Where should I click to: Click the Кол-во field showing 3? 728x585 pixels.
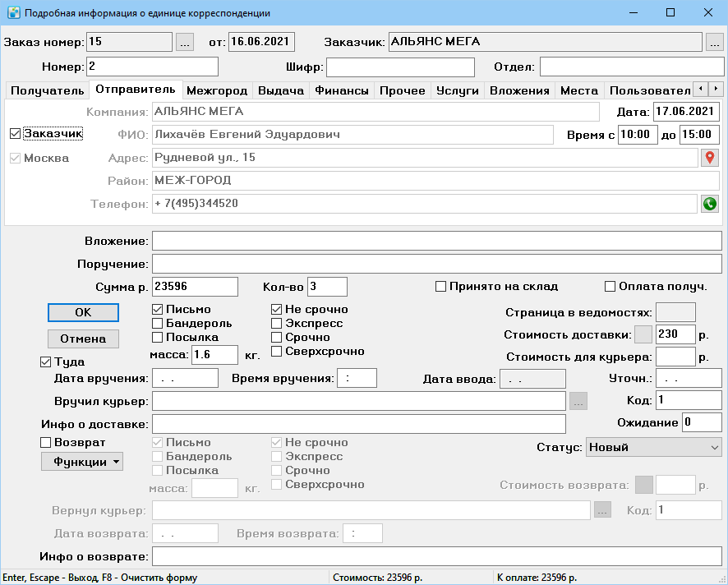click(x=327, y=287)
